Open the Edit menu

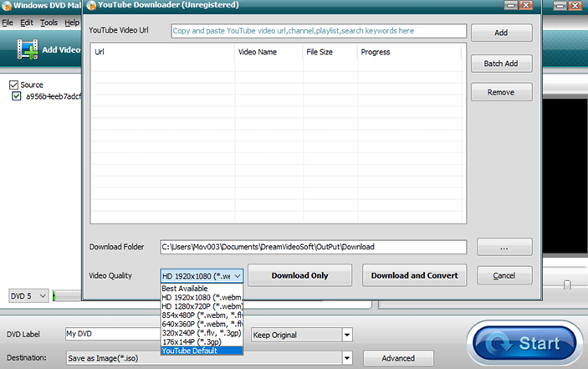click(27, 23)
